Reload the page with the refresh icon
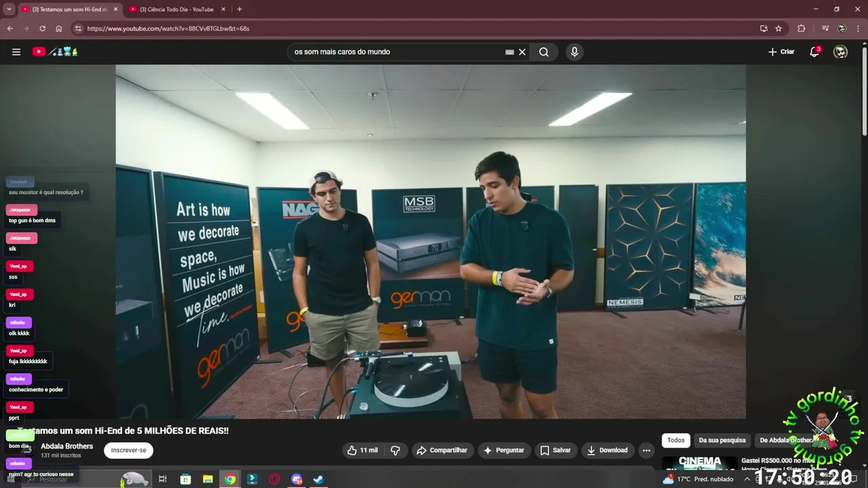Screen dimensions: 868x488 click(42, 28)
